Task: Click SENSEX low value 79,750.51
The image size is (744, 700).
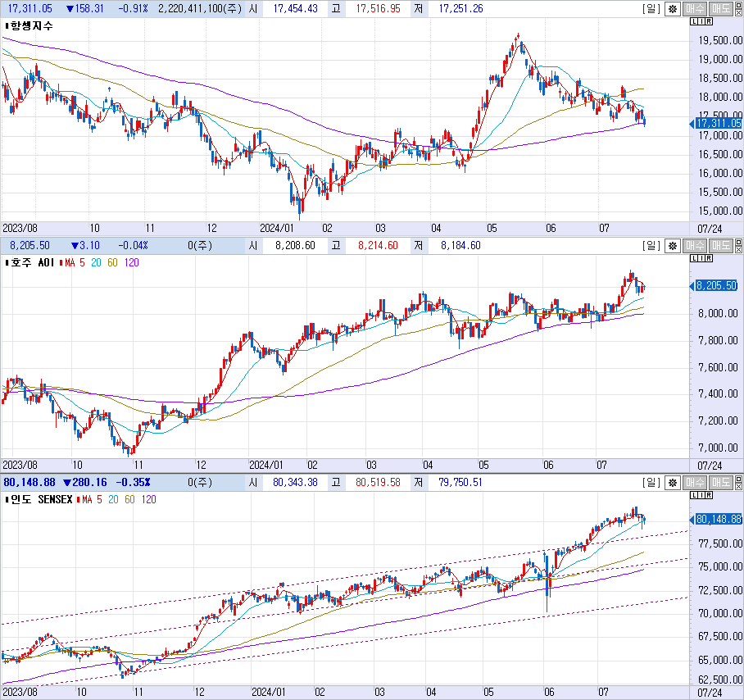Action: click(460, 482)
